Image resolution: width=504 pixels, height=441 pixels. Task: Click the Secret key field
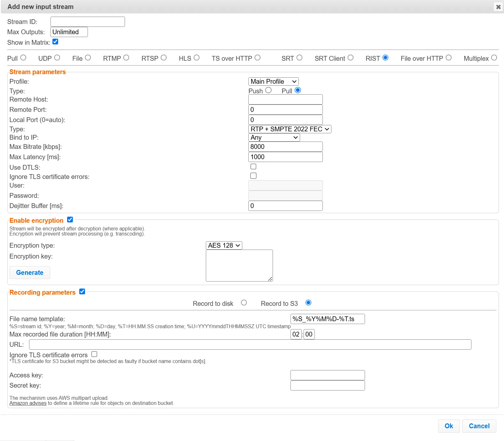328,385
